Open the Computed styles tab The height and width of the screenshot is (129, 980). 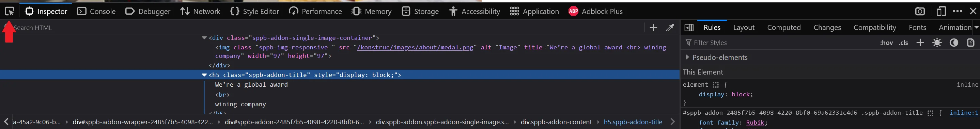784,27
